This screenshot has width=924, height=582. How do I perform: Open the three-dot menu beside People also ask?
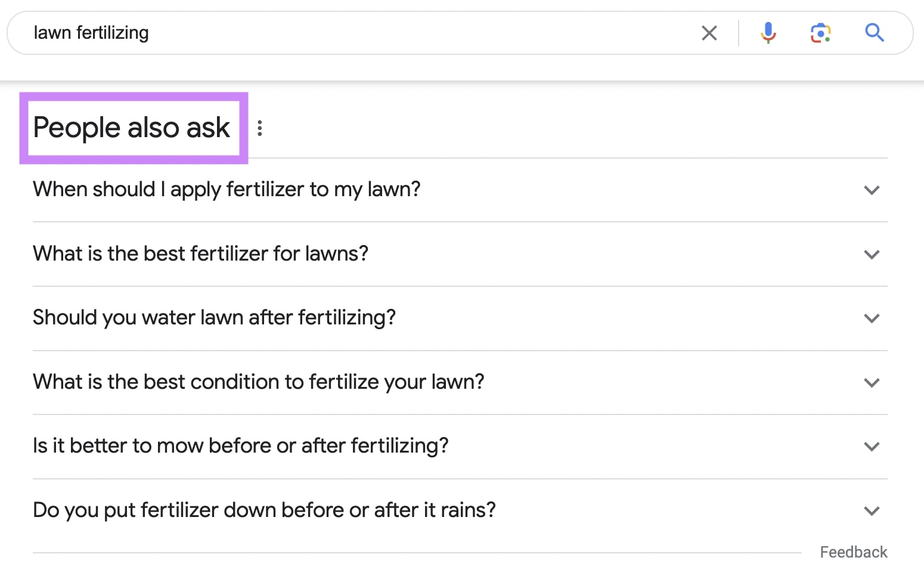260,128
